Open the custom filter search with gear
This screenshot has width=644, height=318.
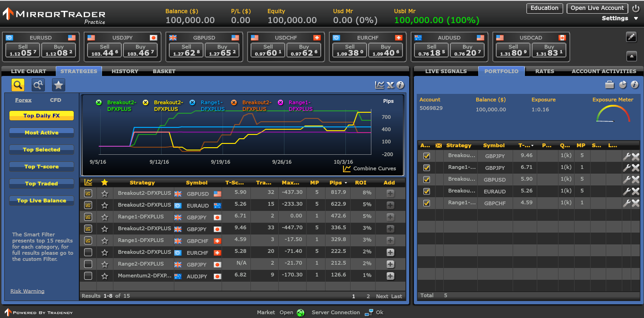coord(38,85)
